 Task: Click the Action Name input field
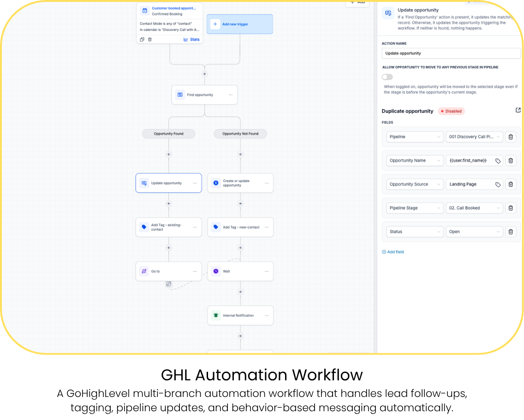[451, 53]
